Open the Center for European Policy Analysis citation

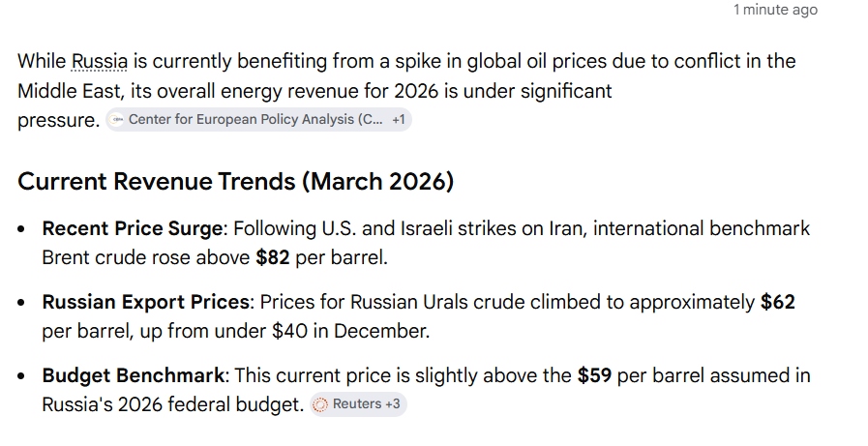255,120
